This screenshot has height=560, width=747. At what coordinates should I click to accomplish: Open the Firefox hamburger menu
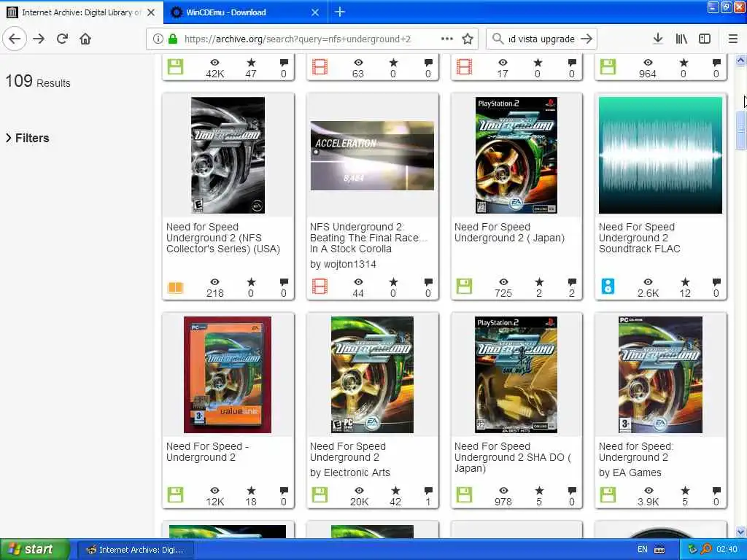[x=733, y=39]
